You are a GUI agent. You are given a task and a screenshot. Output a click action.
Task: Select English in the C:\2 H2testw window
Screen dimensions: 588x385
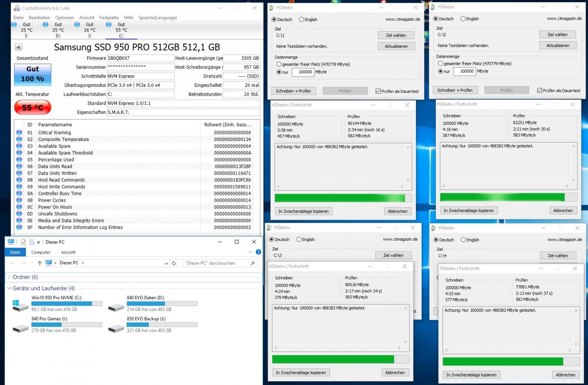click(469, 19)
